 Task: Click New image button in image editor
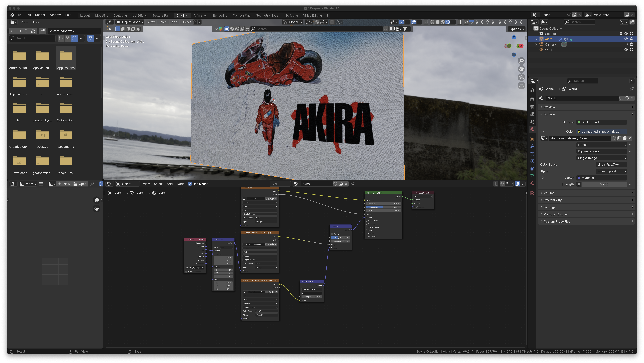(64, 184)
